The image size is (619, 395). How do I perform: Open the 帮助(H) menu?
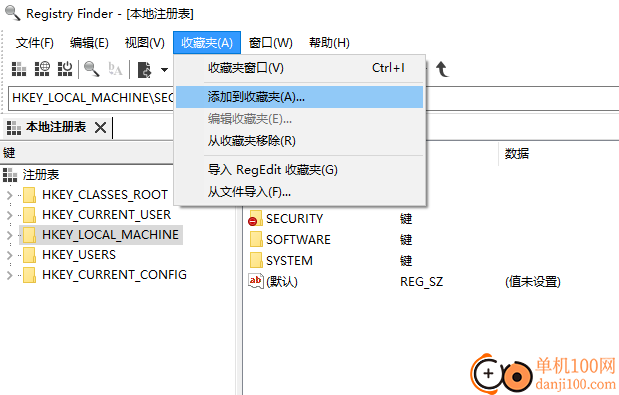[329, 43]
